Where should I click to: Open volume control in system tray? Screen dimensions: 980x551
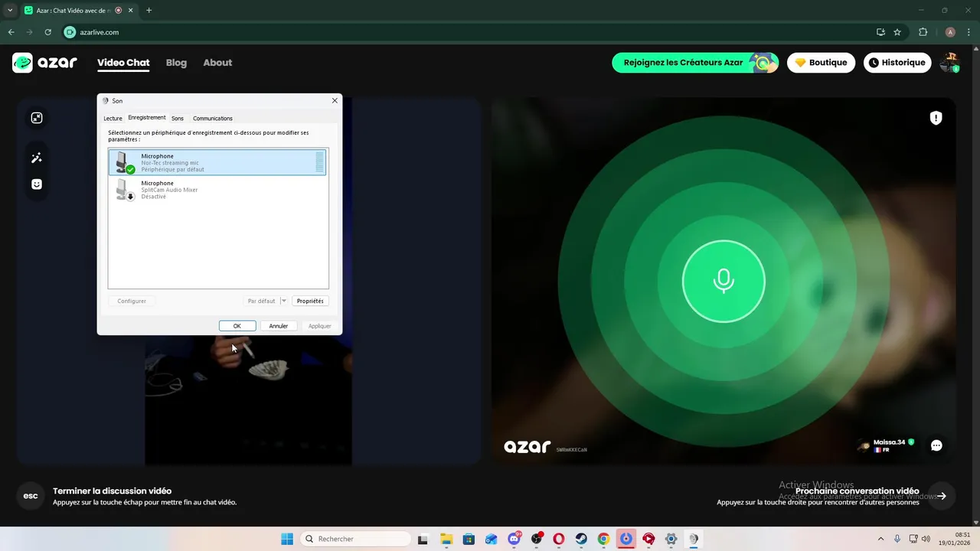[x=926, y=539]
